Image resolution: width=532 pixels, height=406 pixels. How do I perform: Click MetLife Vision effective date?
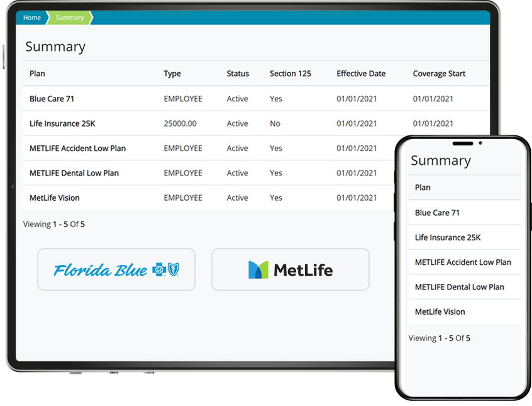[x=357, y=198]
